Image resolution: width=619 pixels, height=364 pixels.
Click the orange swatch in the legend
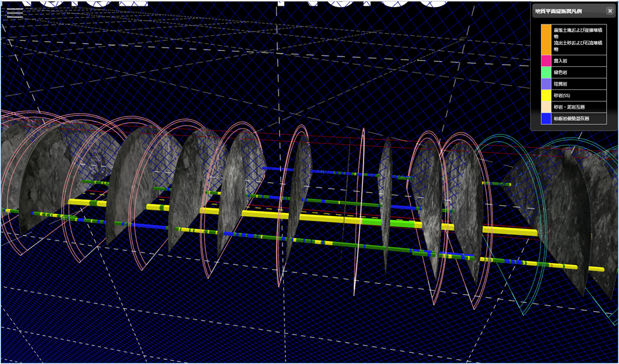click(546, 39)
